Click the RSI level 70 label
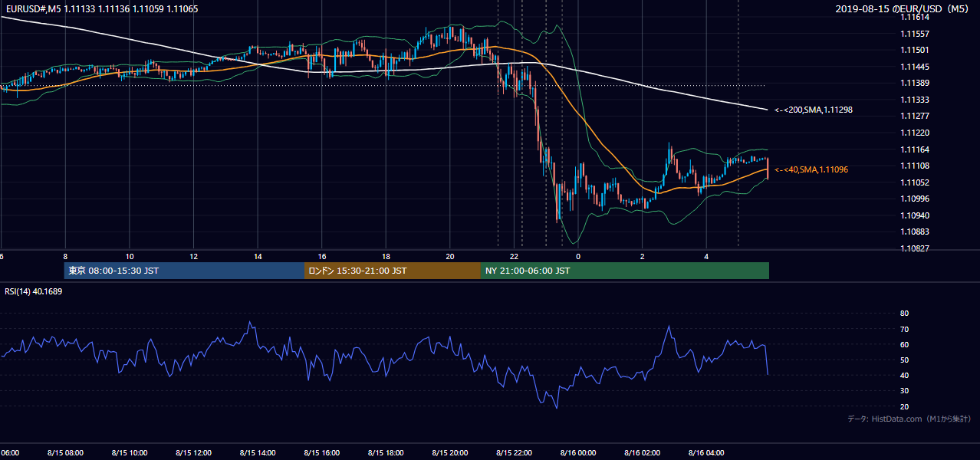Viewport: 980px width, 460px height. pyautogui.click(x=904, y=329)
